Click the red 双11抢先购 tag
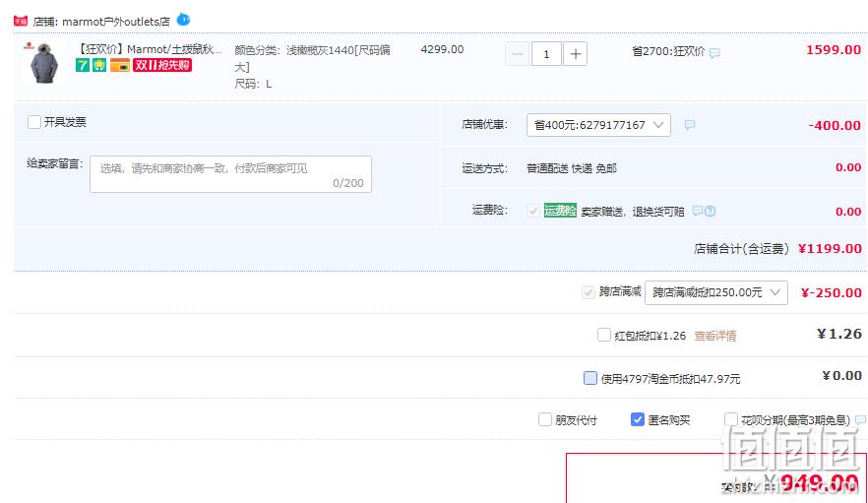This screenshot has height=503, width=868. (162, 65)
